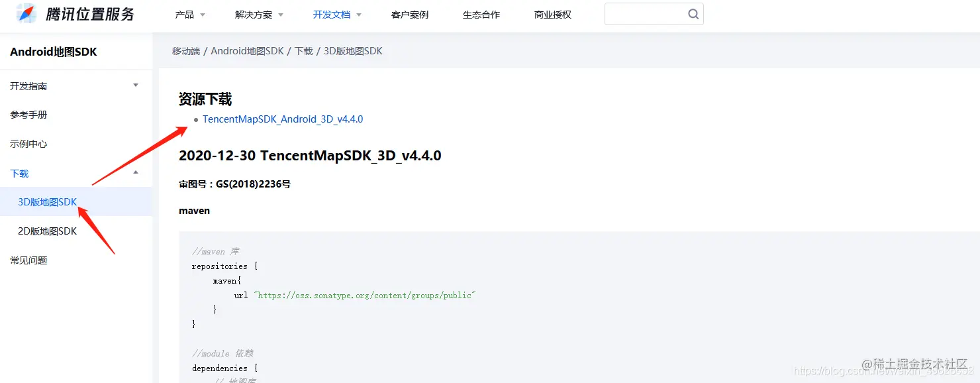Screen dimensions: 980x383
Task: Open 开发指南 in the sidebar
Action: (x=28, y=86)
